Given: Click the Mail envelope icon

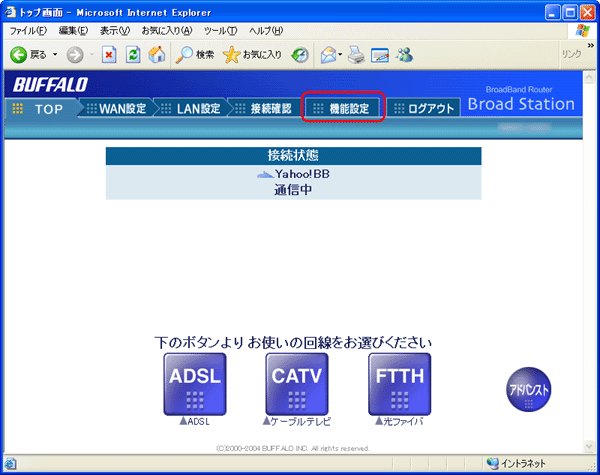Looking at the screenshot, I should pos(328,55).
